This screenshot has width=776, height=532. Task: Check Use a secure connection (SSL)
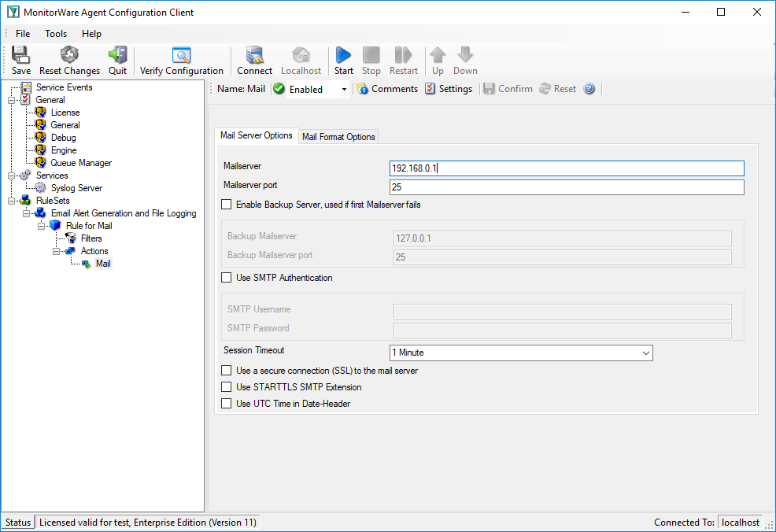point(226,371)
